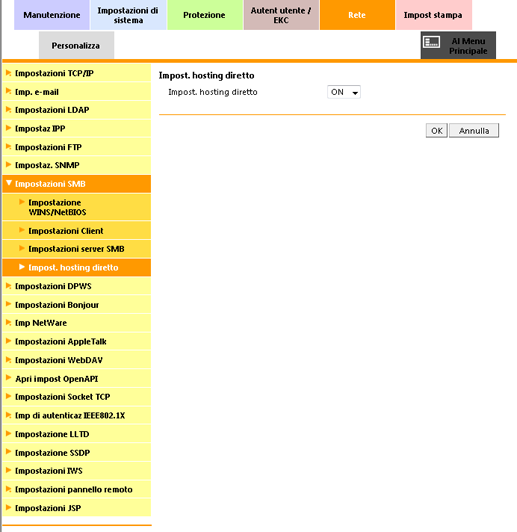Open Apri impost OpenAPI
The image size is (517, 532).
pos(77,378)
